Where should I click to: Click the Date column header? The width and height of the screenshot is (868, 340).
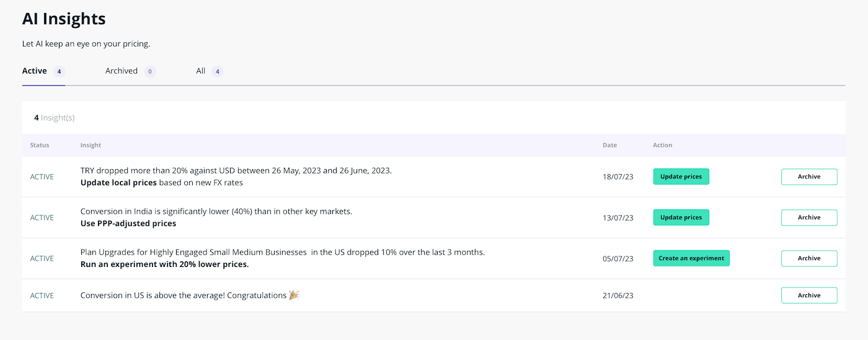[x=609, y=145]
